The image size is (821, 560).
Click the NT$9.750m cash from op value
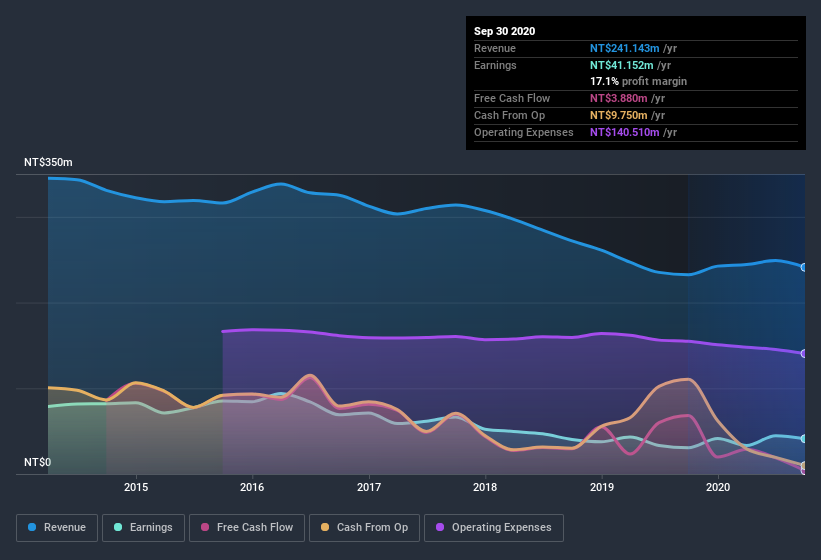pos(618,115)
